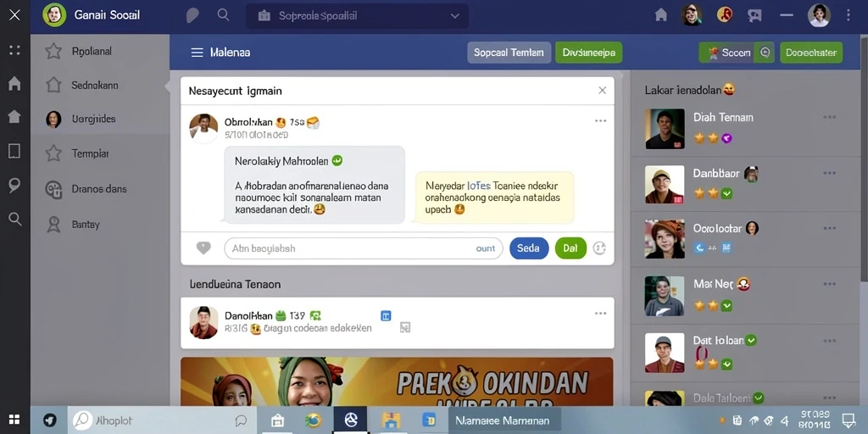Viewport: 868px width, 434px height.
Task: Open notification center in taskbar corner
Action: [848, 420]
